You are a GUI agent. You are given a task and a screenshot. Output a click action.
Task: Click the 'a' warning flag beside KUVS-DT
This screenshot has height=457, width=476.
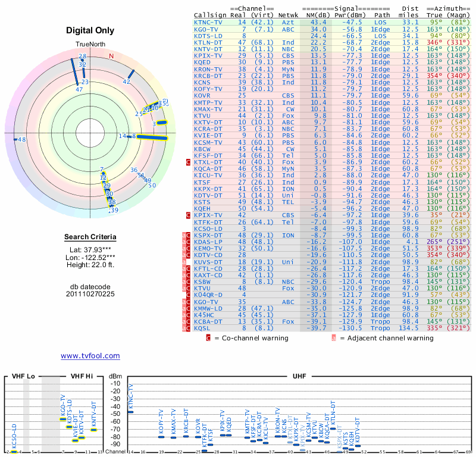click(x=184, y=262)
